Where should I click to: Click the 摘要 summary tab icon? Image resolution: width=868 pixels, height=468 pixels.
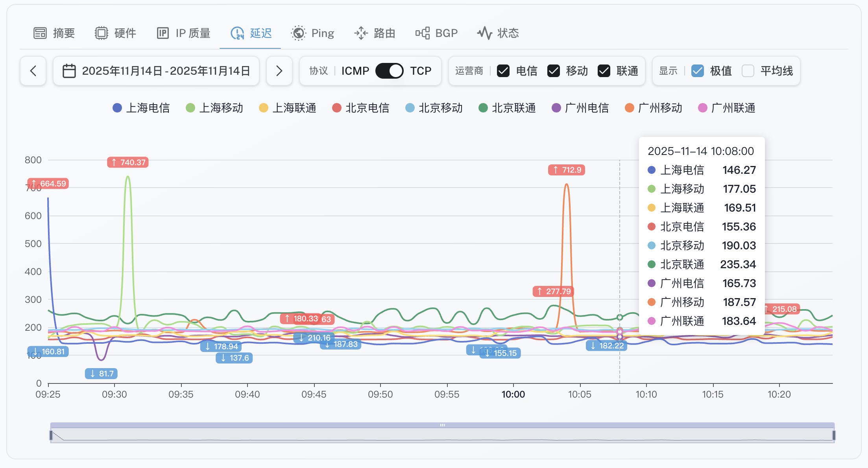pos(40,33)
